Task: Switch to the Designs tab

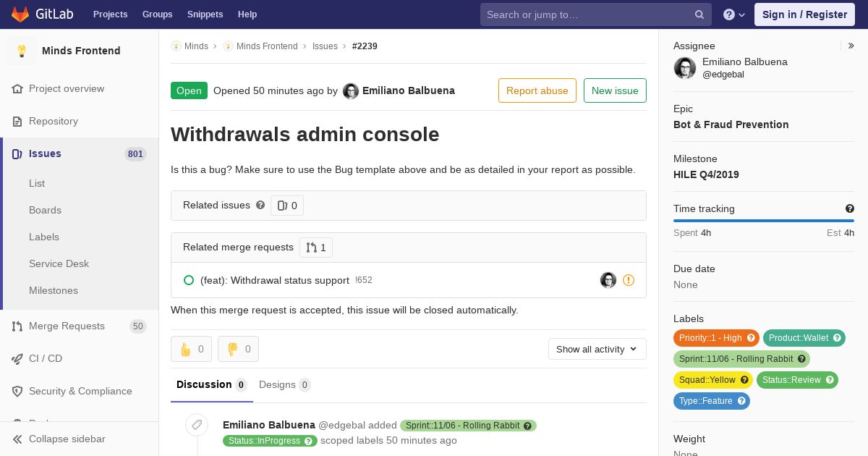Action: (285, 385)
